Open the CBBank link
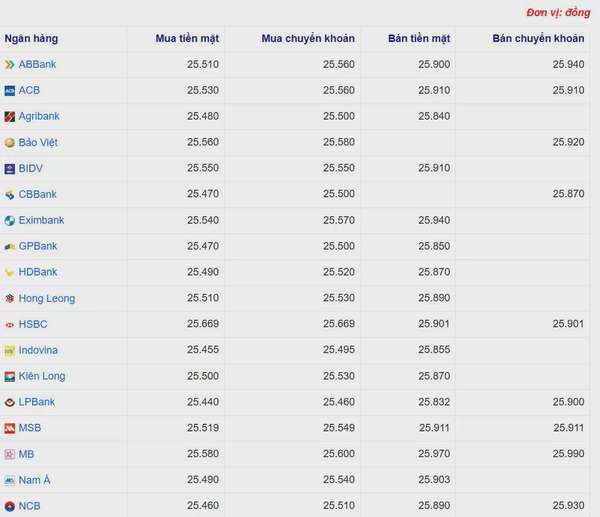 point(38,194)
